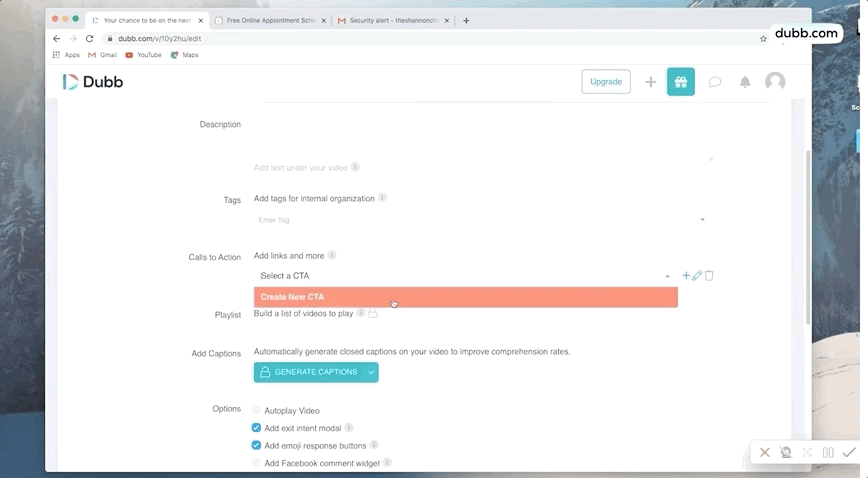
Task: Open the Gmail bookmark
Action: click(102, 55)
